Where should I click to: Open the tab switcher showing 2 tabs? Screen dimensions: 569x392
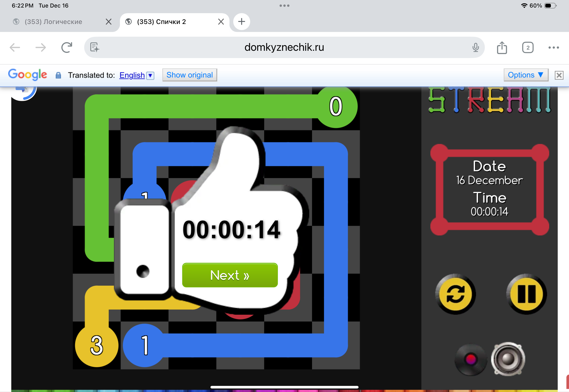(x=527, y=47)
